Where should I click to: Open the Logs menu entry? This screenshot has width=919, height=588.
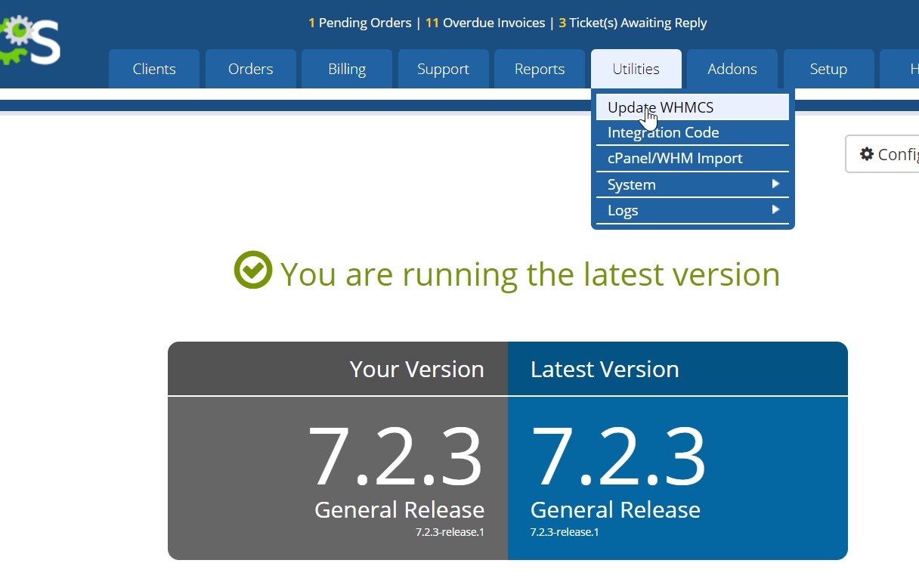point(692,210)
